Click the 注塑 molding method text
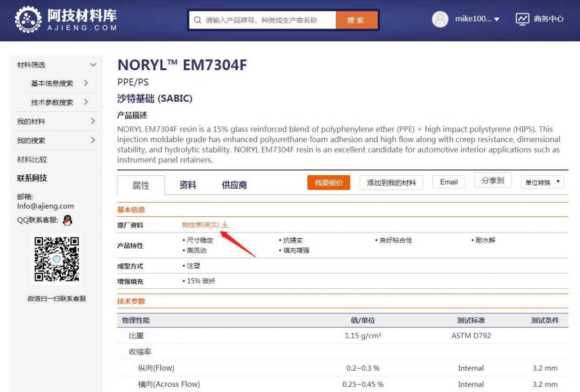This screenshot has width=580, height=392. (x=193, y=266)
